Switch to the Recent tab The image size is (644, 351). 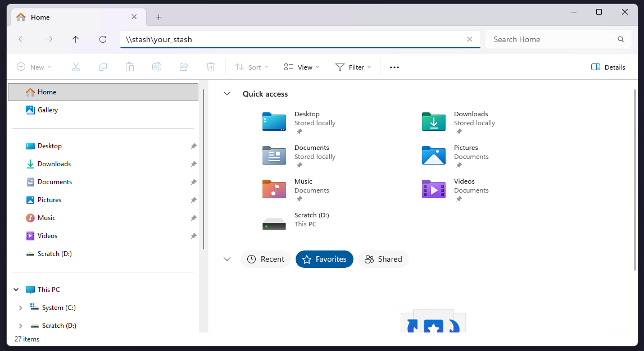tap(266, 259)
